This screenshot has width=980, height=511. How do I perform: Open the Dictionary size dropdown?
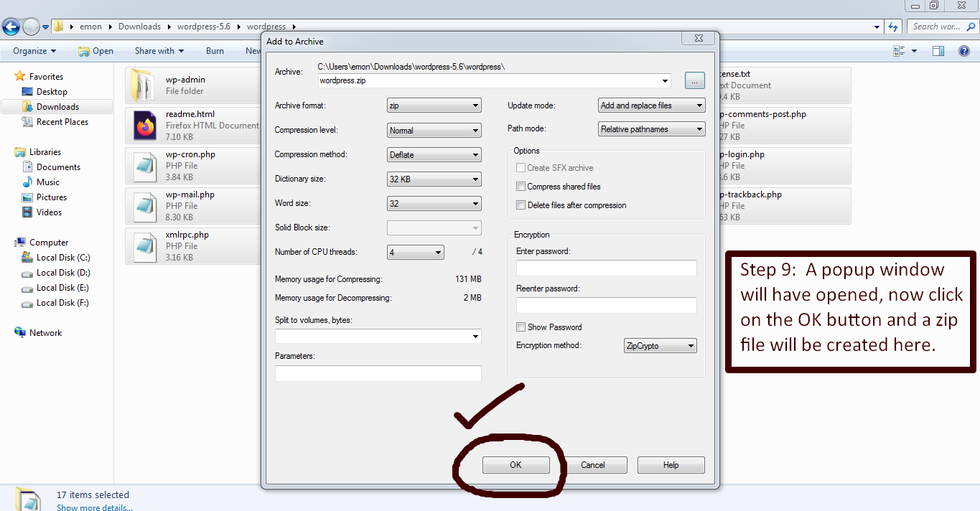point(434,179)
